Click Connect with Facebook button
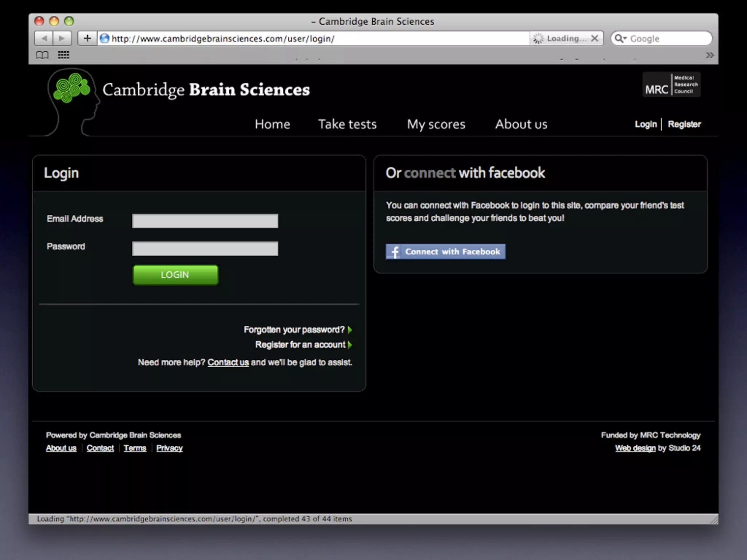The width and height of the screenshot is (747, 560). (445, 252)
